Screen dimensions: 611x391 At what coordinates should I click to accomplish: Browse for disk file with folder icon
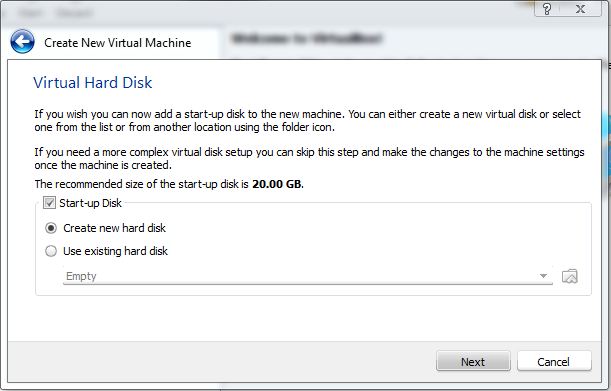[570, 276]
